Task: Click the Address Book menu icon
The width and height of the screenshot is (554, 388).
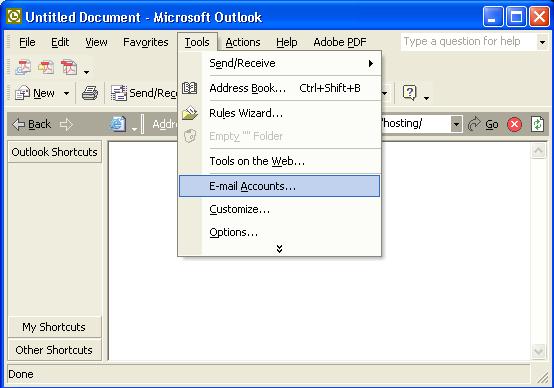Action: pyautogui.click(x=190, y=88)
